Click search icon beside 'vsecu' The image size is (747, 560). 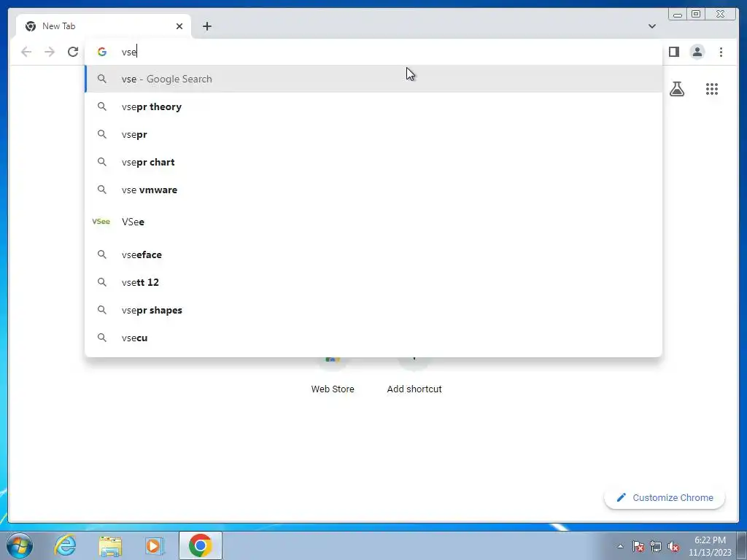(x=102, y=338)
